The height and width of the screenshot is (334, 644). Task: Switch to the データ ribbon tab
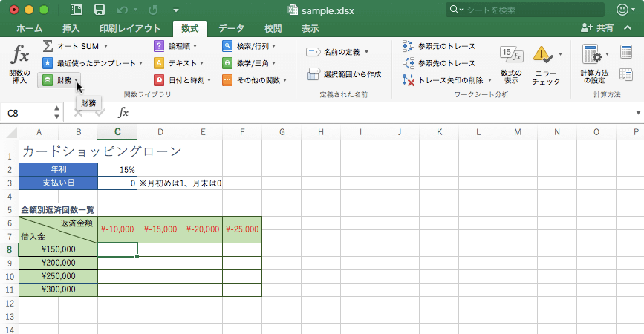point(231,28)
